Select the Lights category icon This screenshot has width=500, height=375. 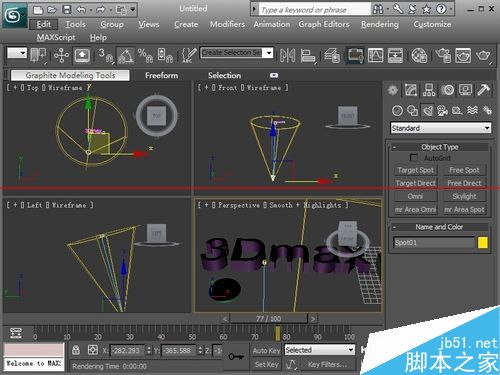(x=428, y=110)
